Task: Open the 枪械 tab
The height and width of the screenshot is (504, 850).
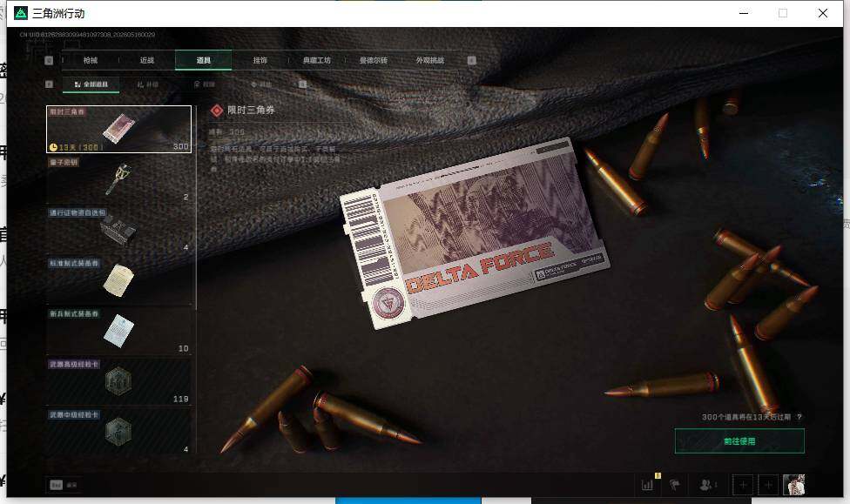Action: point(91,60)
